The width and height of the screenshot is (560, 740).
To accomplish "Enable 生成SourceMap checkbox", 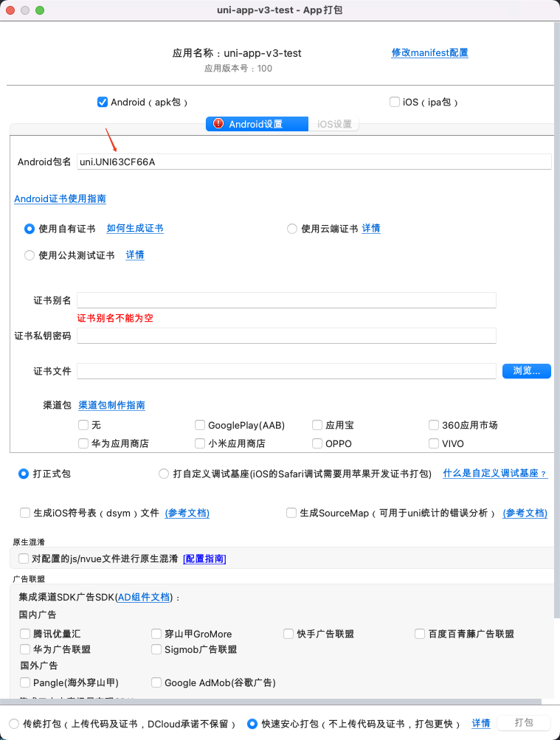I will (291, 513).
